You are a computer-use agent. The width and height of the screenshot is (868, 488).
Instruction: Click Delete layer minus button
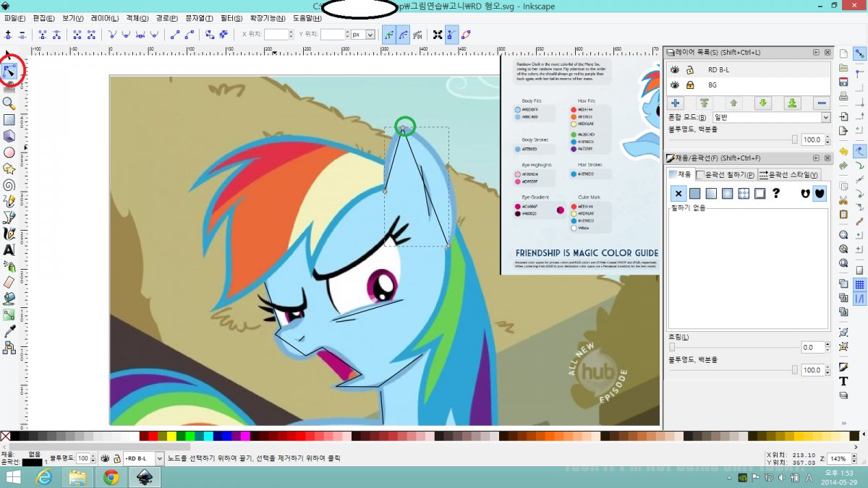821,103
